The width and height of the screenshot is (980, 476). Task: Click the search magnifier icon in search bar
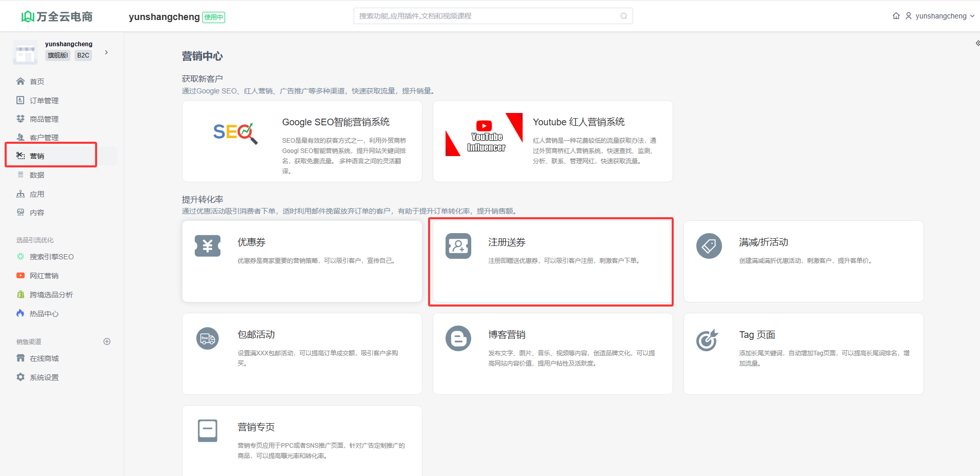click(x=623, y=16)
